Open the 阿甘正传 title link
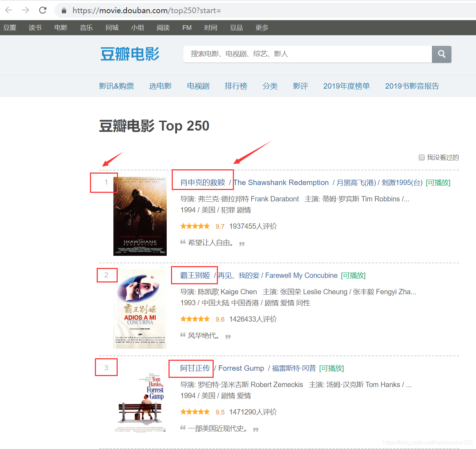The width and height of the screenshot is (476, 449). [195, 368]
